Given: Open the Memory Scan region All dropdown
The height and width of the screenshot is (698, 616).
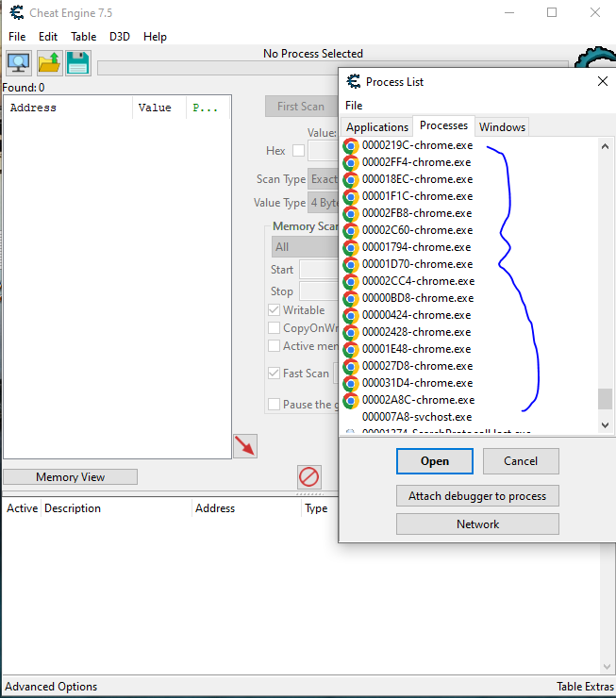Looking at the screenshot, I should click(305, 246).
